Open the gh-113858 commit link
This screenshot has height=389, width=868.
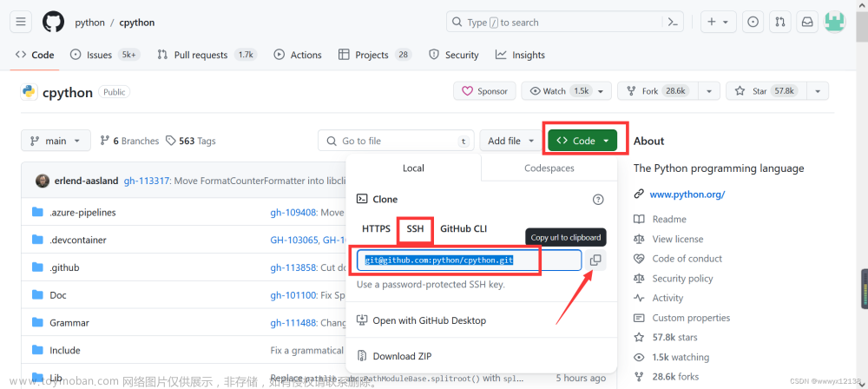[x=294, y=267]
